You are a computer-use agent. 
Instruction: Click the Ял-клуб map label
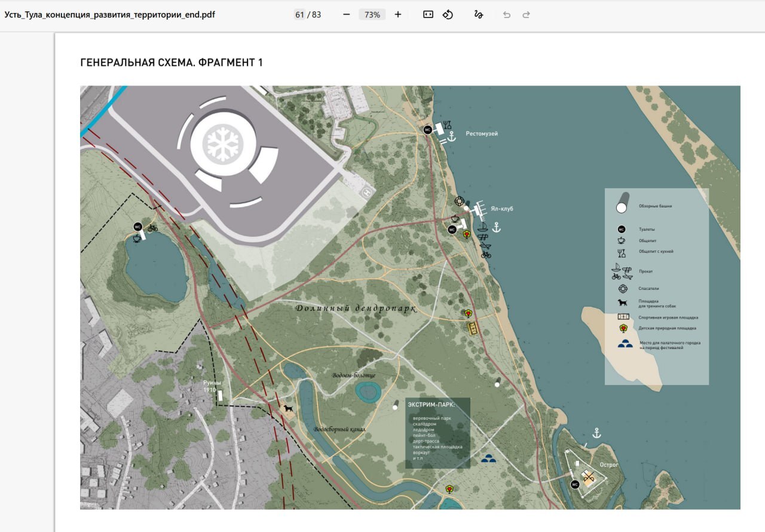502,209
